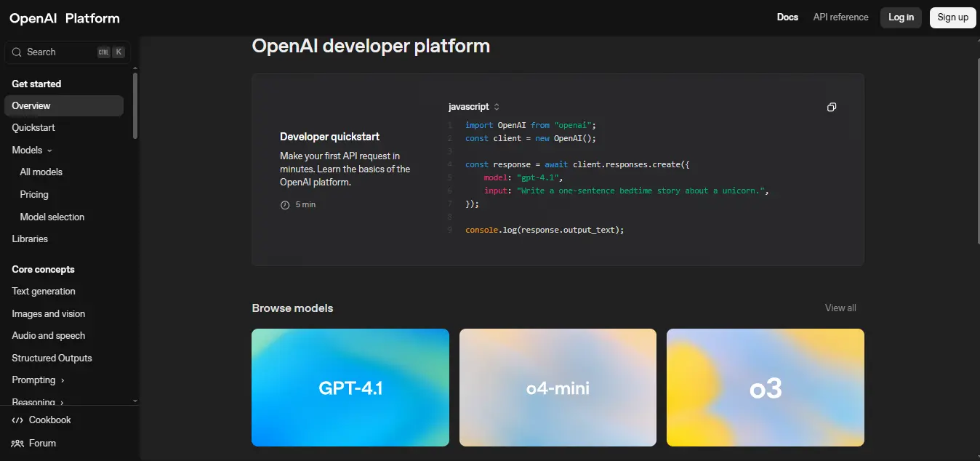Click the Sign up button

pos(952,17)
